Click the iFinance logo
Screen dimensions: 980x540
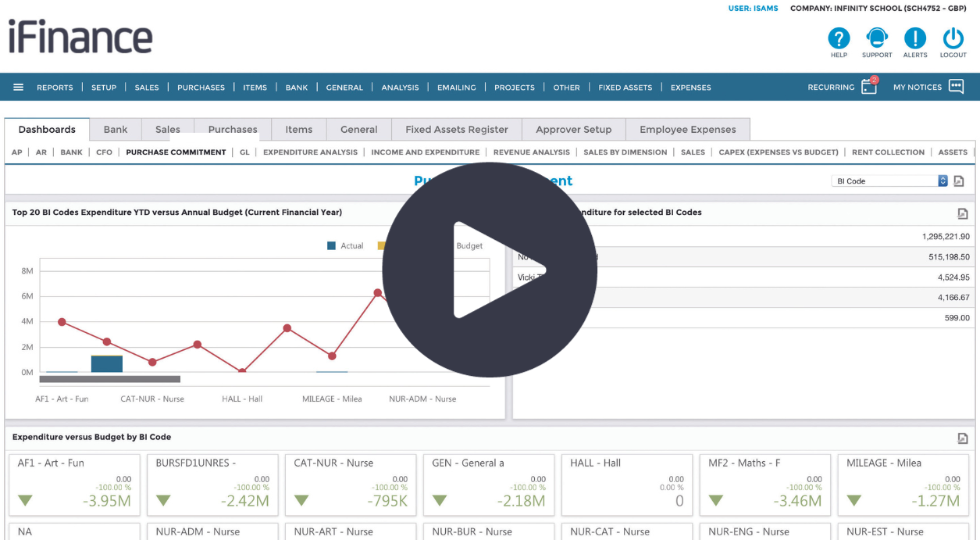(79, 37)
